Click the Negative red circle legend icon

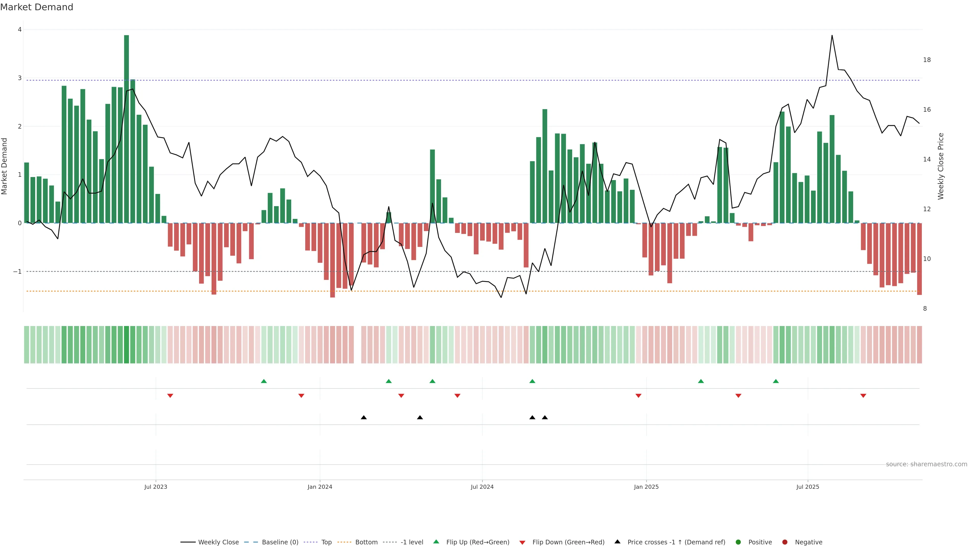(785, 542)
